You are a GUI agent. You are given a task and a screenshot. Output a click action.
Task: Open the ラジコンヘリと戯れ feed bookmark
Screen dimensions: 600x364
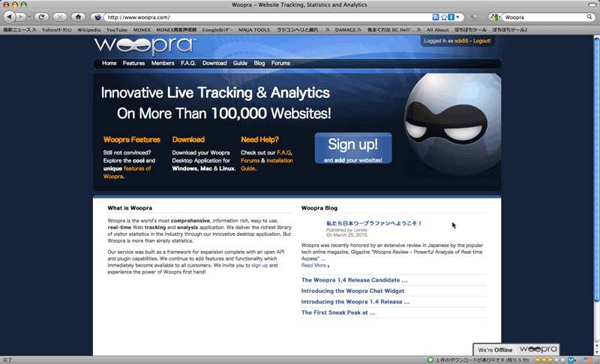point(303,30)
